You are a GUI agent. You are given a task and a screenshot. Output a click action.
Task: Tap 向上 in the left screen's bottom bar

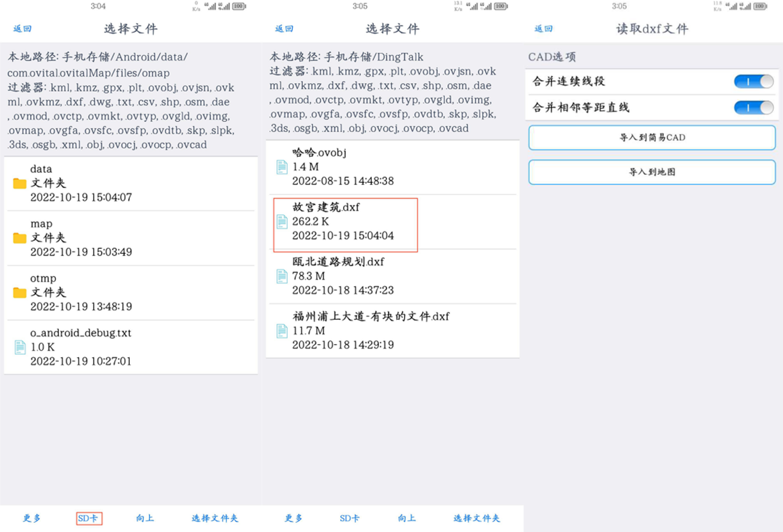click(x=145, y=518)
